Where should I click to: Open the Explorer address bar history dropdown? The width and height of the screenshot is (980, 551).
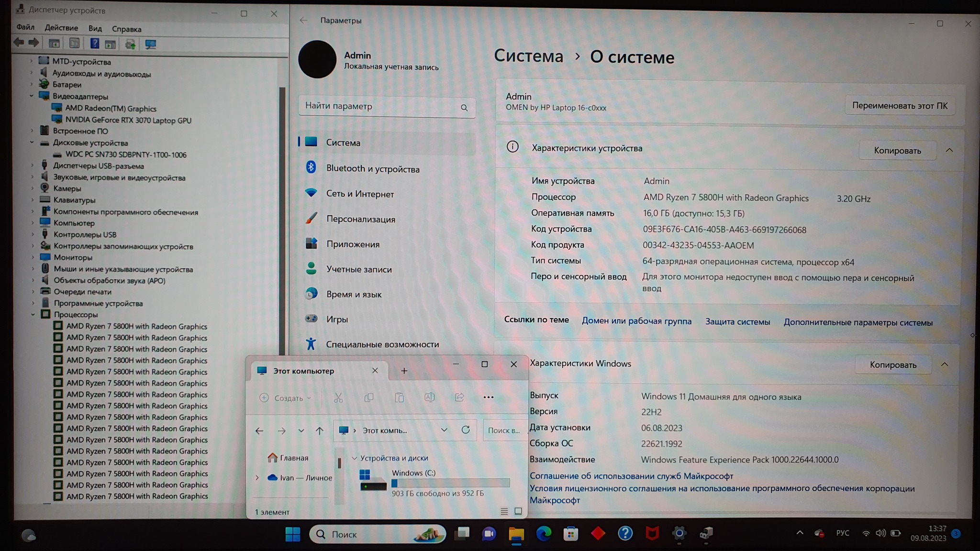444,430
